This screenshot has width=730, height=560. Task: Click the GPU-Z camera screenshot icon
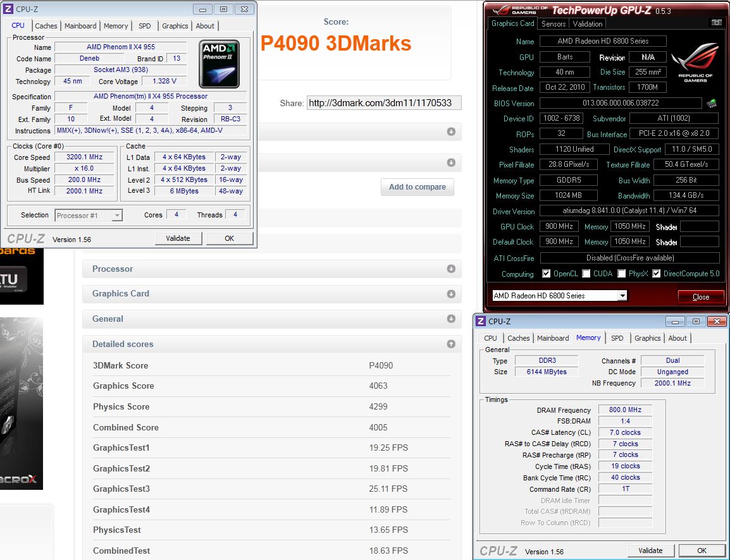point(717,22)
